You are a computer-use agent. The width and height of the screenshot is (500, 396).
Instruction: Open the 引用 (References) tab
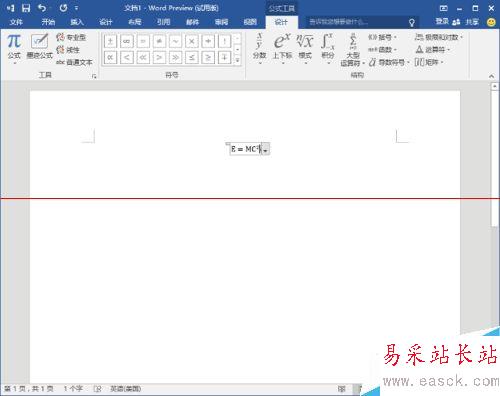[164, 22]
